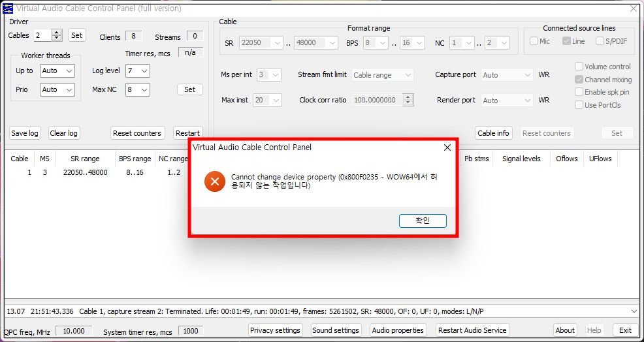Open the Max NC dropdown
The image size is (644, 342).
coord(138,89)
